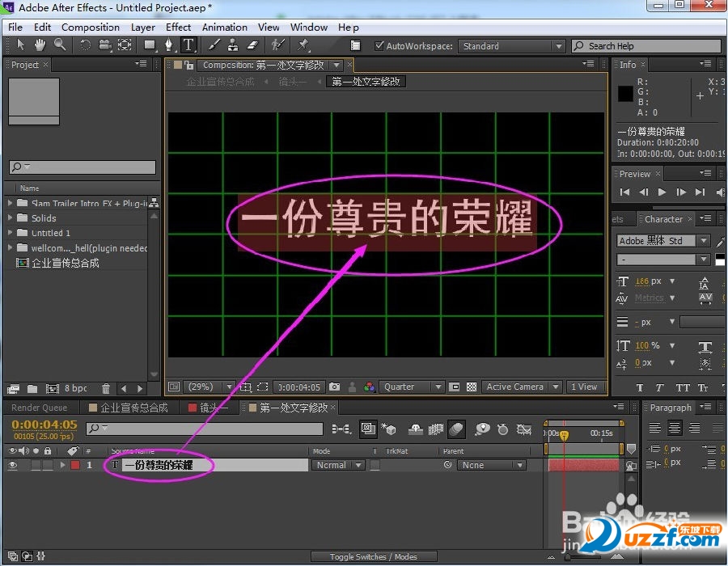Click black fill color swatch in Info
The width and height of the screenshot is (728, 566).
point(625,94)
